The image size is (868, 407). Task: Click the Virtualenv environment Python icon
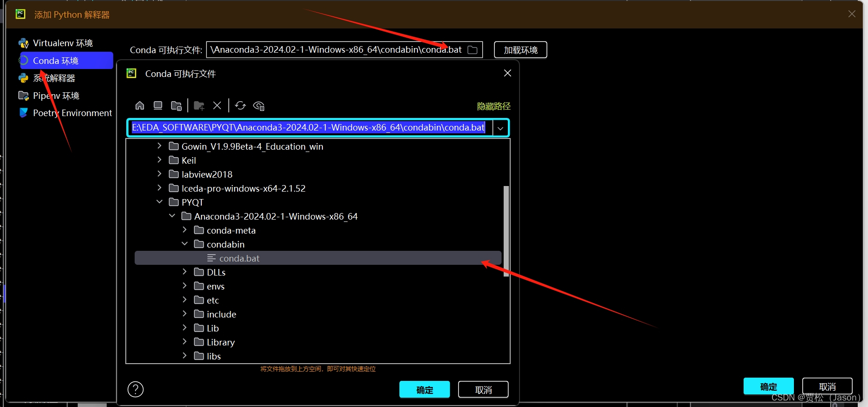23,43
